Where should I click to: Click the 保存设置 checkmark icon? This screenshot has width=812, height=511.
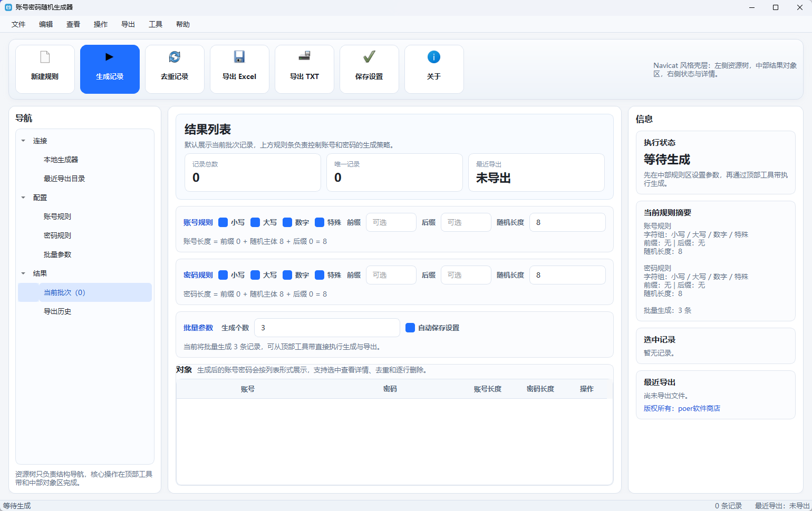[369, 57]
